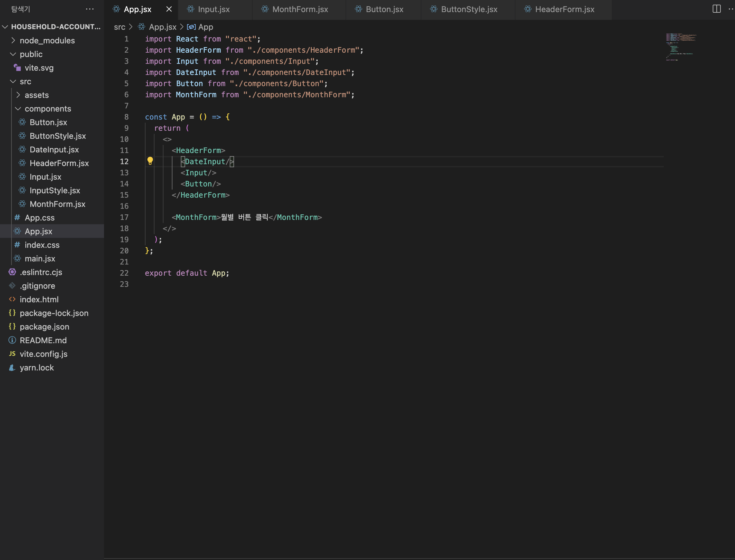
Task: Click the App symbol icon in the breadcrumb
Action: point(191,27)
